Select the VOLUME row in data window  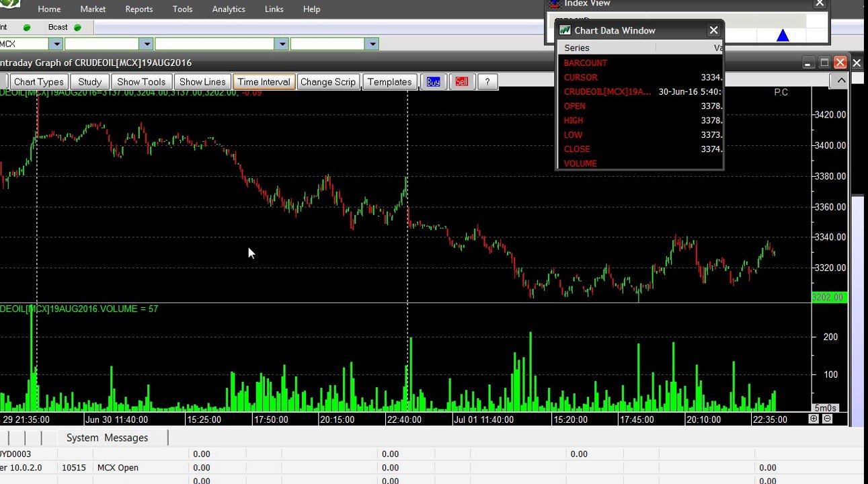pos(641,163)
